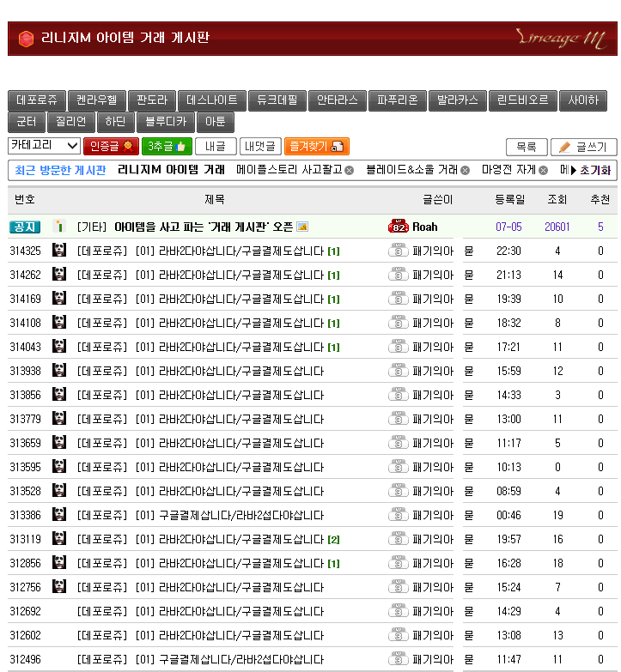Show my comments with 내댓글

click(x=260, y=147)
